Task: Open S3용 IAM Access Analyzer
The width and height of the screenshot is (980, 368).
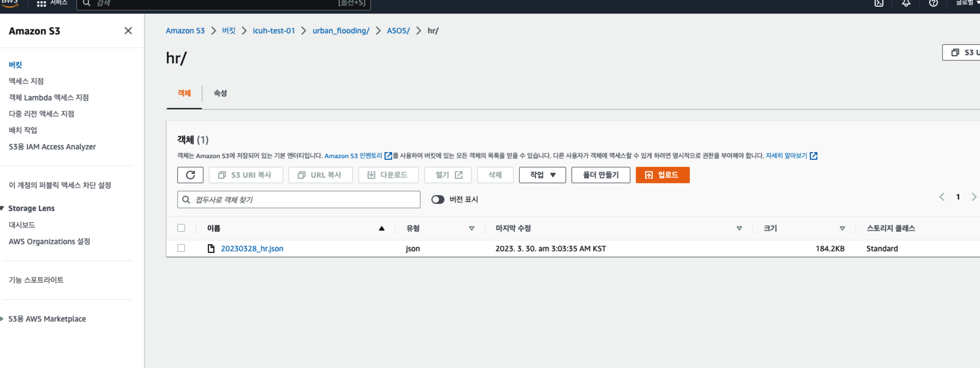Action: [52, 146]
